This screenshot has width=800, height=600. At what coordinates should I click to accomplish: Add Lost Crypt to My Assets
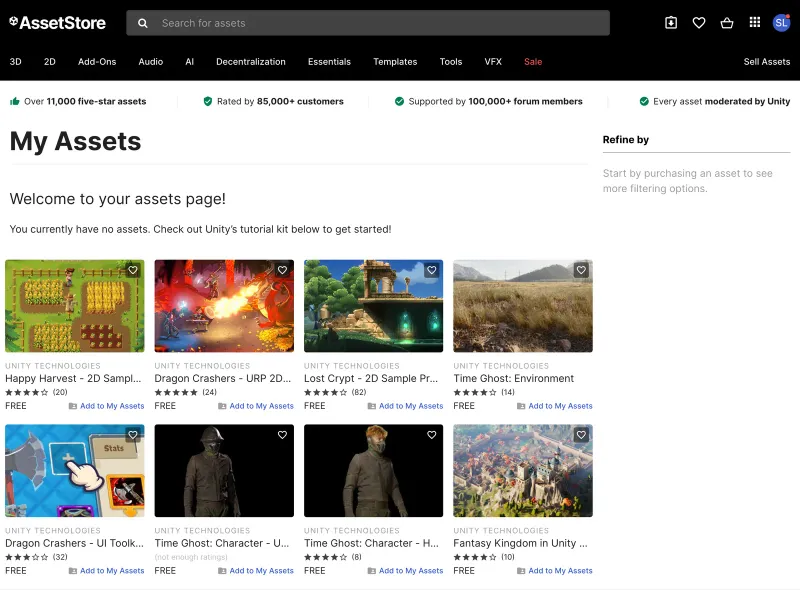pos(405,406)
